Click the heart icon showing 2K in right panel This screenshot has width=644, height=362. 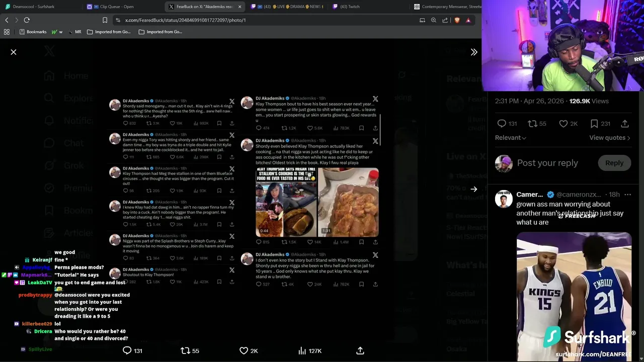pos(563,124)
